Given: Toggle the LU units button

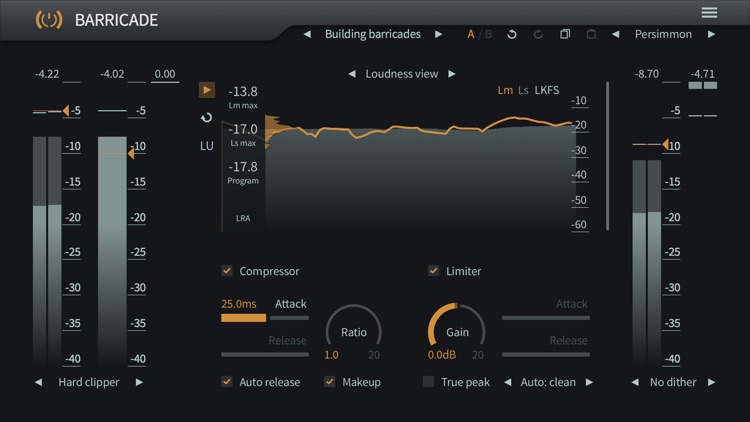Looking at the screenshot, I should (x=207, y=146).
